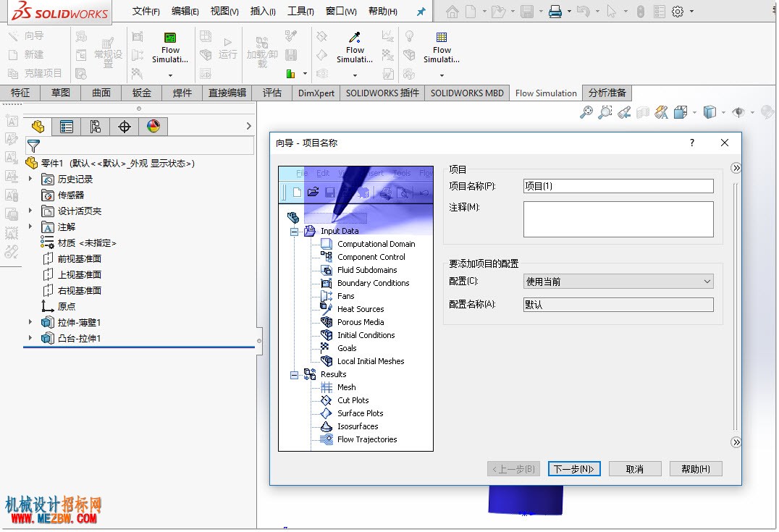This screenshot has width=779, height=532.
Task: Open the 文件(F) menu
Action: [x=146, y=12]
